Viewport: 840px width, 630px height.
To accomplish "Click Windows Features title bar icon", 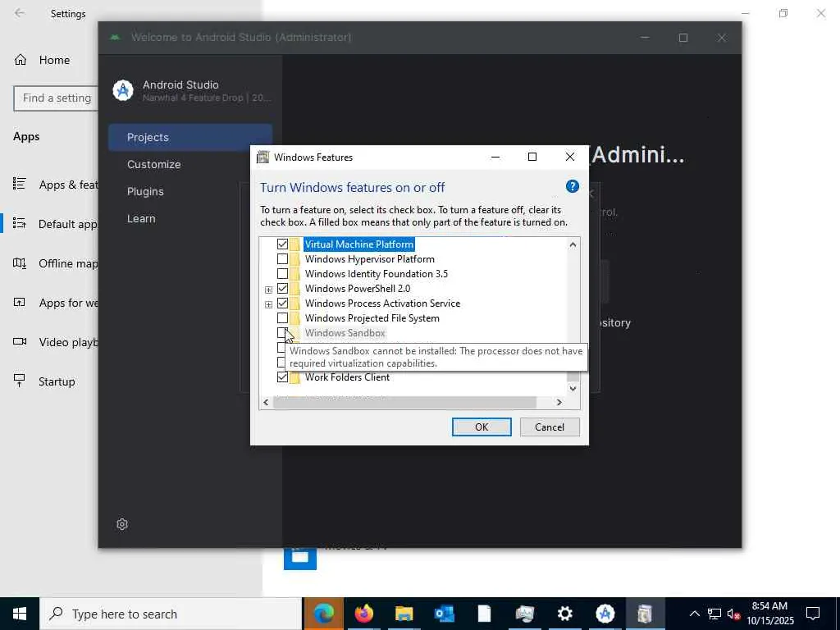I will tap(262, 157).
